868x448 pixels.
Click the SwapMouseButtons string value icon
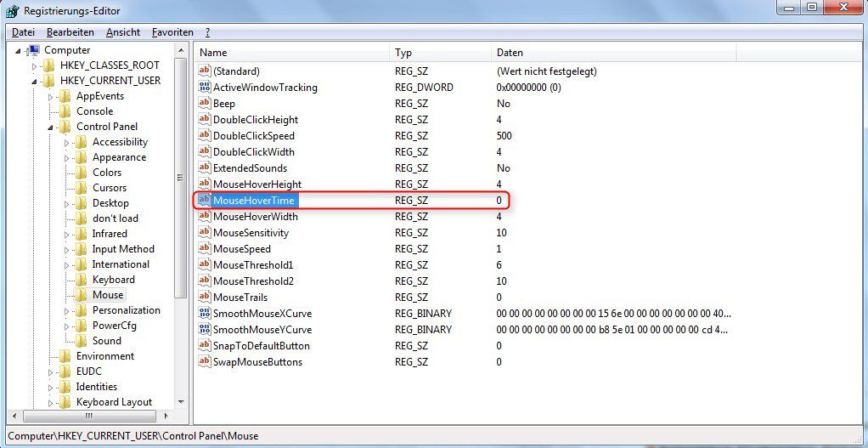coord(205,362)
